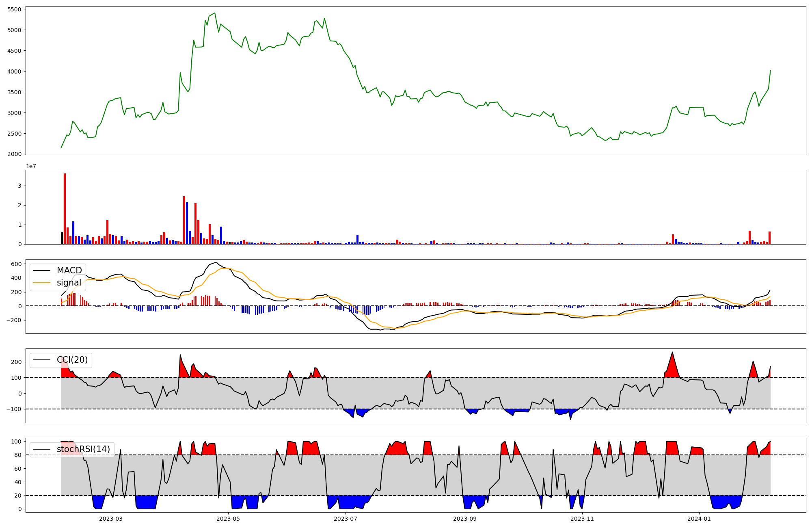Click the 5500 price axis tick label

click(14, 9)
